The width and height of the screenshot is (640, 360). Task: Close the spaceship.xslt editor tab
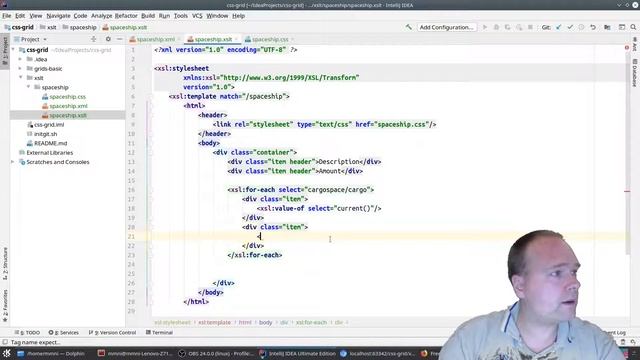click(x=236, y=39)
